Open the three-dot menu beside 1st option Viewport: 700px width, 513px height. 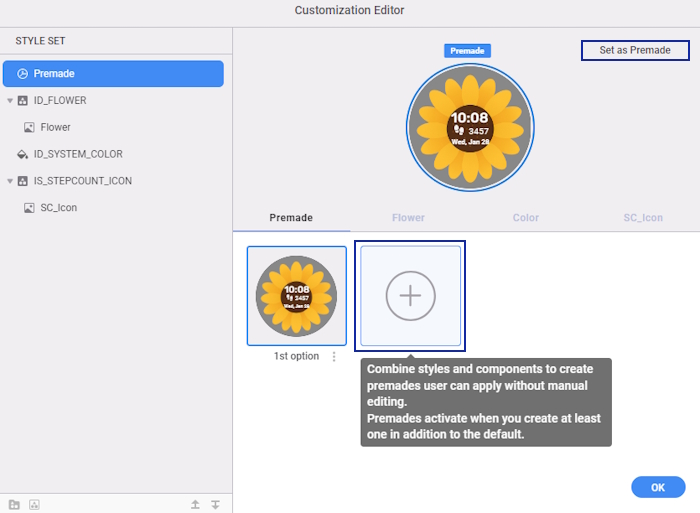pyautogui.click(x=334, y=356)
